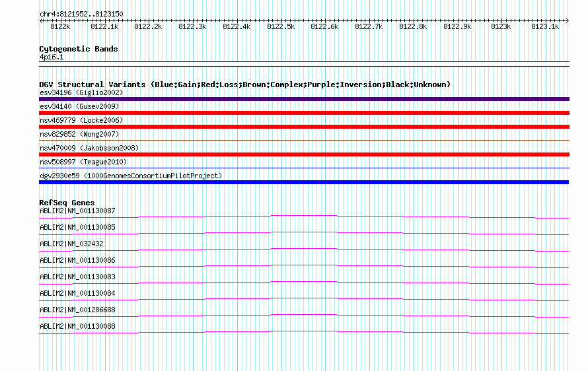Select transcript ABLIM2|NM_001130086

click(77, 261)
